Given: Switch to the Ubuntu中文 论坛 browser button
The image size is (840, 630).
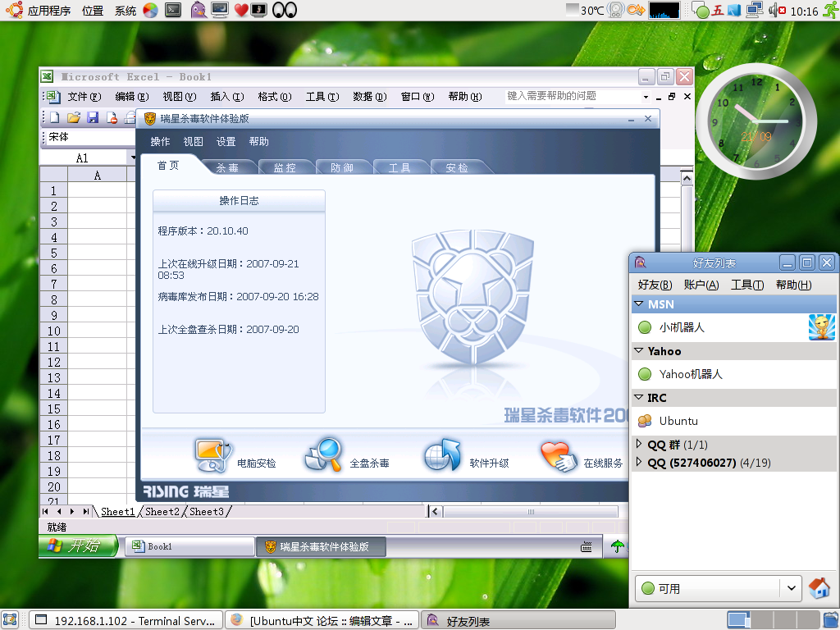Looking at the screenshot, I should (x=322, y=620).
